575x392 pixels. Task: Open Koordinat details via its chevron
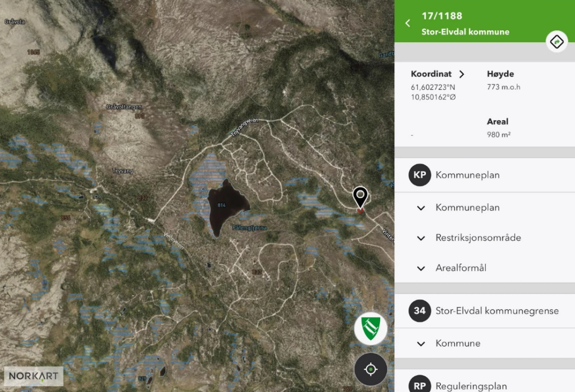[x=462, y=74]
